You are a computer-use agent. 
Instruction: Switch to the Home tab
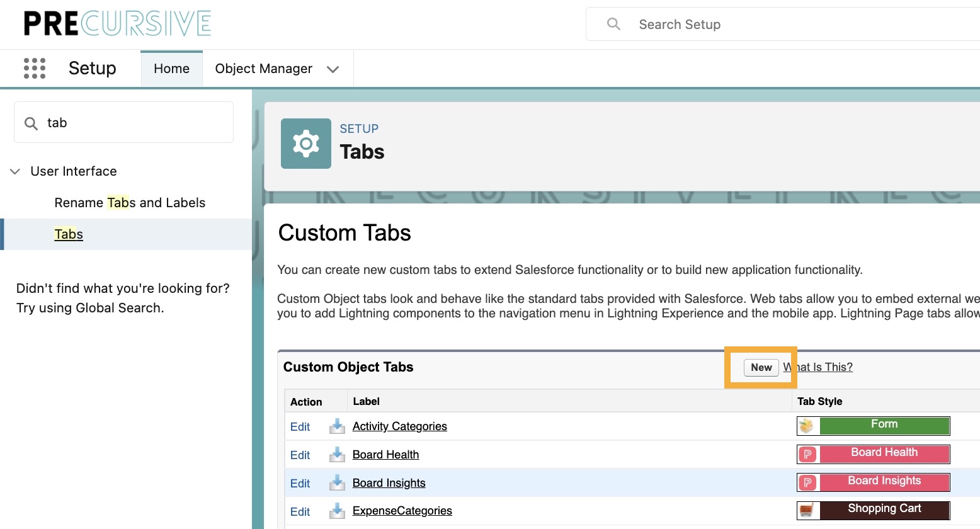[x=171, y=69]
